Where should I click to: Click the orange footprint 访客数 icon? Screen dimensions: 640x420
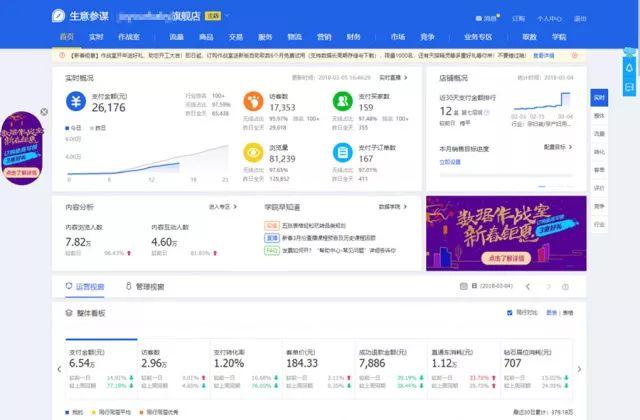point(253,101)
